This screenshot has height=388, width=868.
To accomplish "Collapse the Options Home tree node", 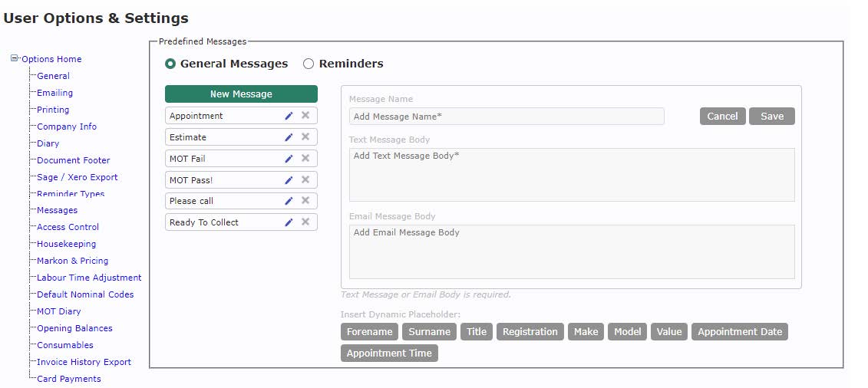I will 15,58.
